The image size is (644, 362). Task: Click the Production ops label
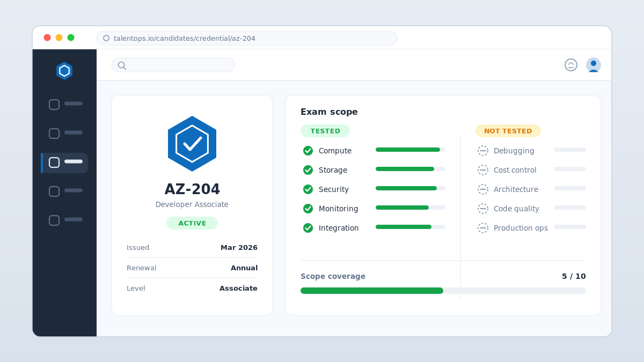coord(521,228)
